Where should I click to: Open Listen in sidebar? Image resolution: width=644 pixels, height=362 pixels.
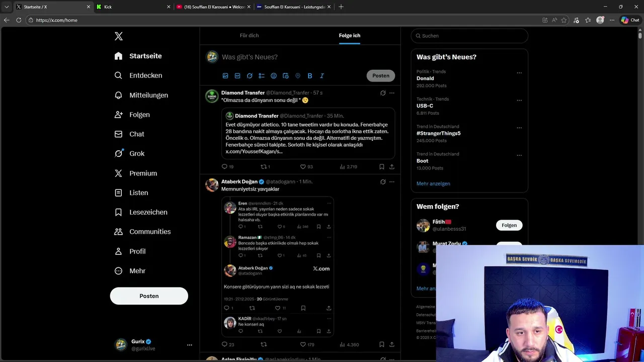click(x=131, y=193)
